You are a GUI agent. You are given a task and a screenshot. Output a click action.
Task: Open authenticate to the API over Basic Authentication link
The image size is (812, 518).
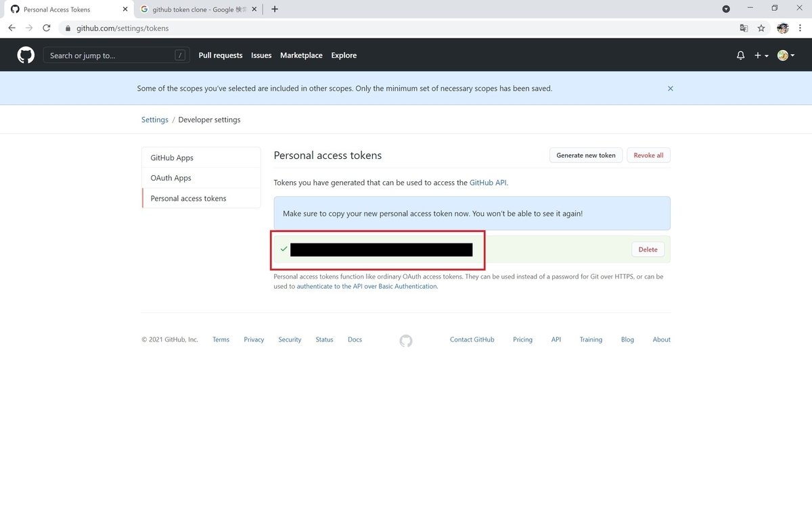tap(367, 286)
